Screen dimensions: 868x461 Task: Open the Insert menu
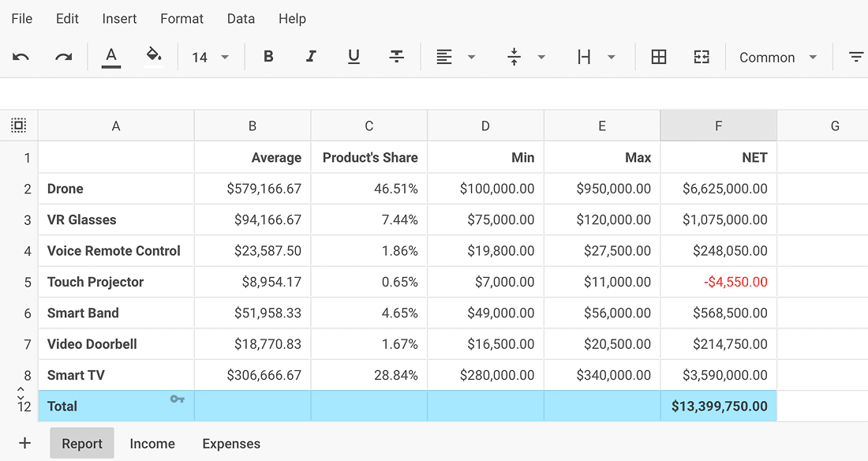[119, 19]
